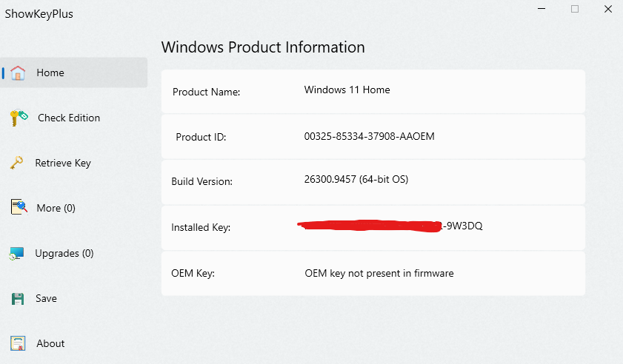Click the build version 26300.9457 value
Viewport: 623px width, 364px height.
356,180
